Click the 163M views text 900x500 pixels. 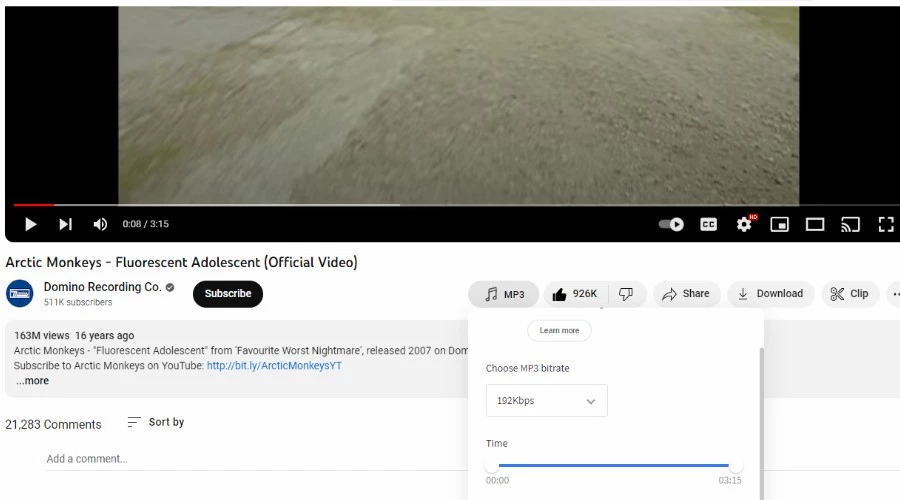pos(41,335)
